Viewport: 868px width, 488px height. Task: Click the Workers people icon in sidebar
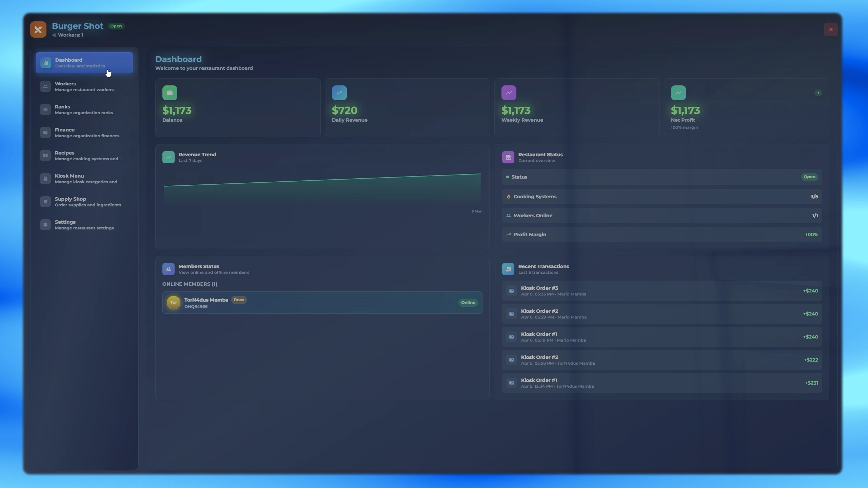[x=45, y=86]
